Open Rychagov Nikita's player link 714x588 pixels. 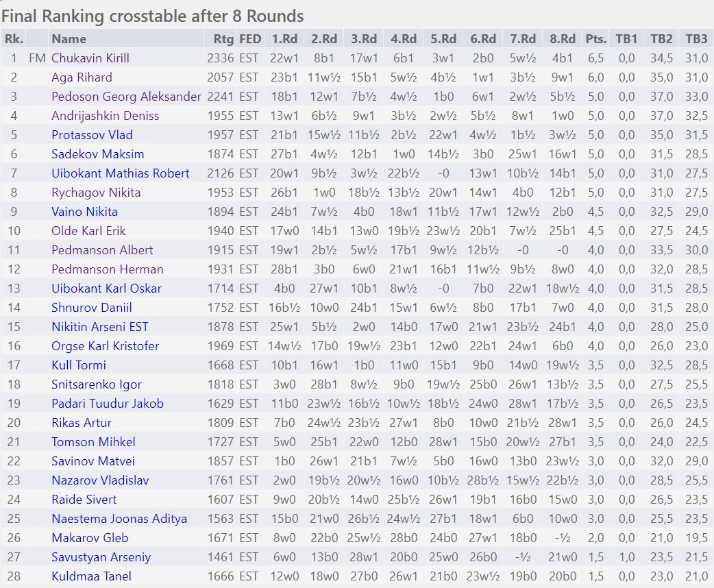point(96,192)
